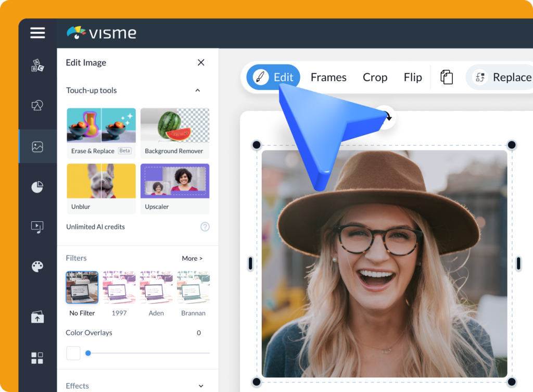Select the Unblur tool

point(101,189)
